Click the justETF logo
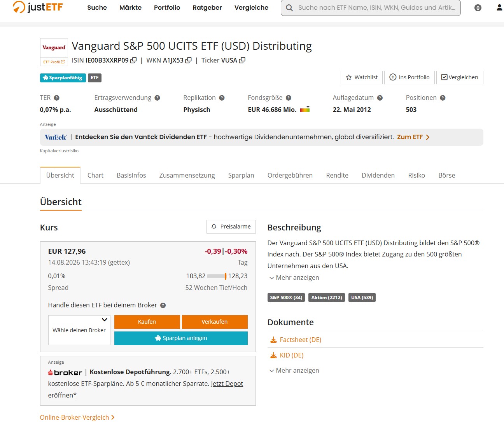This screenshot has height=422, width=504. click(x=37, y=7)
